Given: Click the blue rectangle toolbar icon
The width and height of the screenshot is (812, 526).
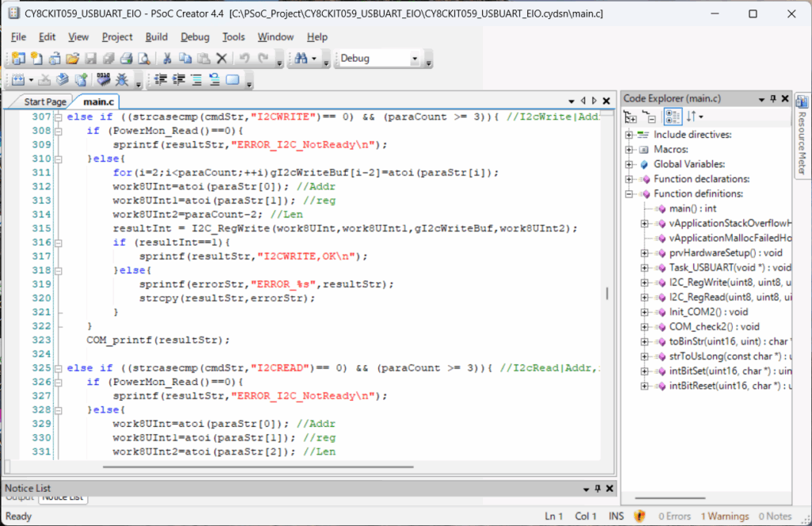Looking at the screenshot, I should [x=232, y=80].
